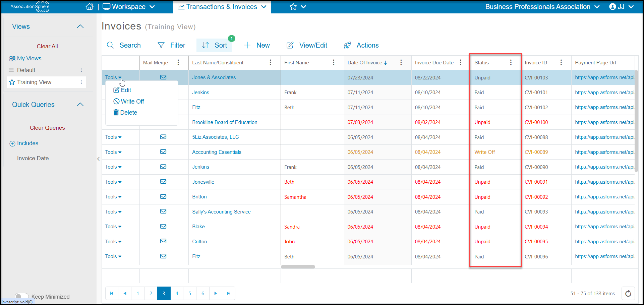Collapse the Quick Queries section

80,105
